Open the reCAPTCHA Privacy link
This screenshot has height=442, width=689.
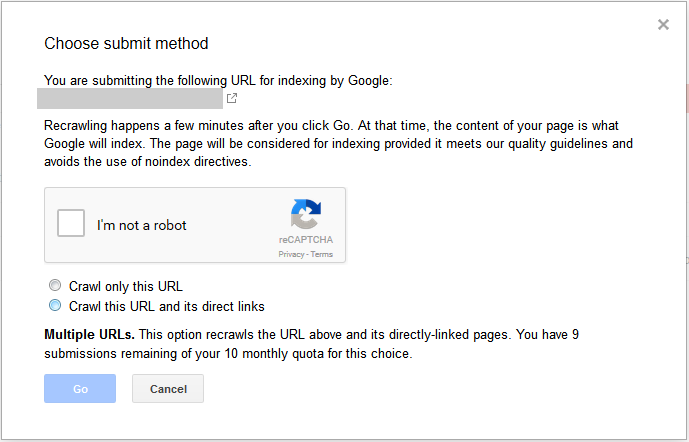[x=291, y=255]
